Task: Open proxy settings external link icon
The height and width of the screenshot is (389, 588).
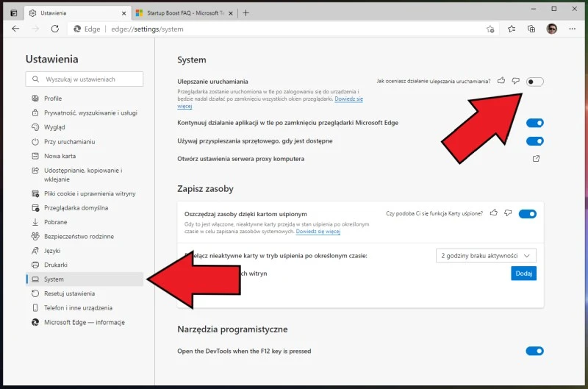Action: 536,159
